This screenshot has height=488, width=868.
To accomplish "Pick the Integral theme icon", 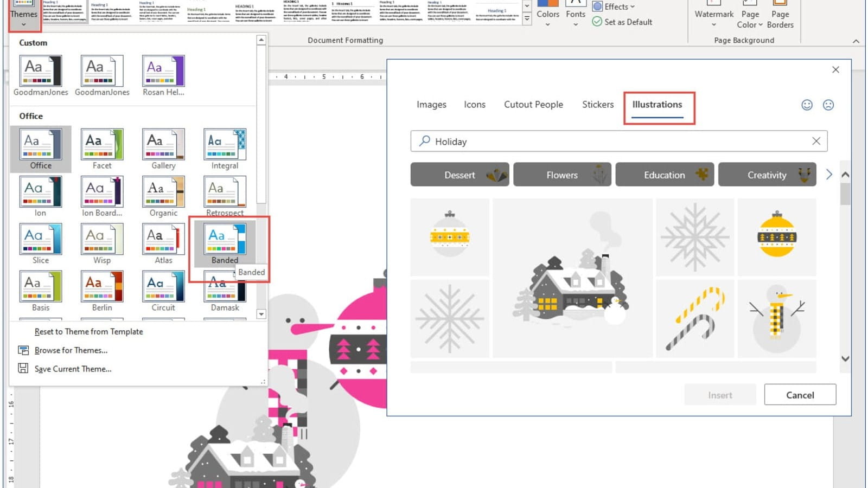I will click(225, 145).
